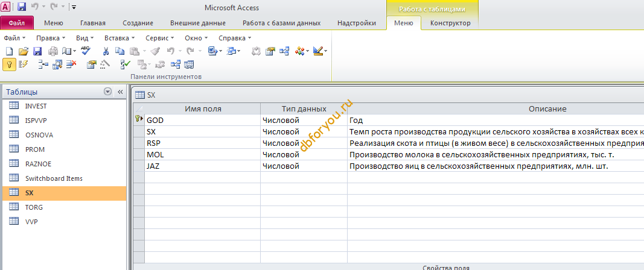Click the Redo icon in the Панели инструментов toolbar
Image resolution: width=644 pixels, height=270 pixels.
(x=190, y=51)
